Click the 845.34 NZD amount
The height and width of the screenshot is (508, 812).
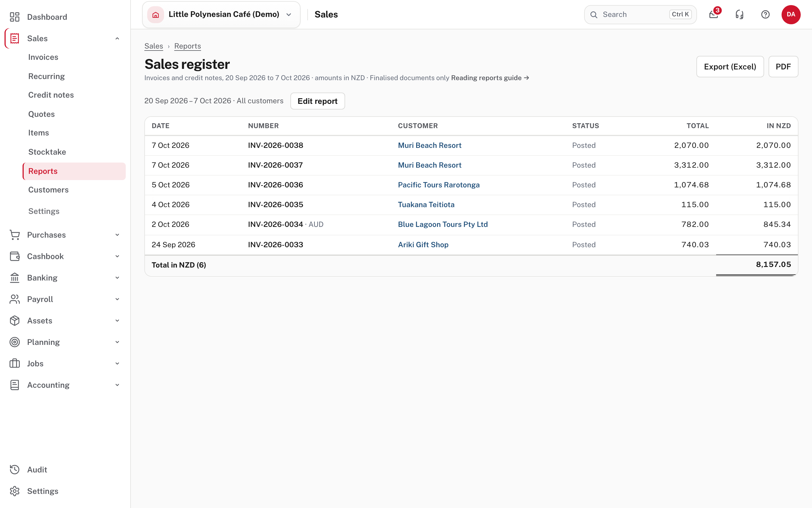(x=777, y=224)
